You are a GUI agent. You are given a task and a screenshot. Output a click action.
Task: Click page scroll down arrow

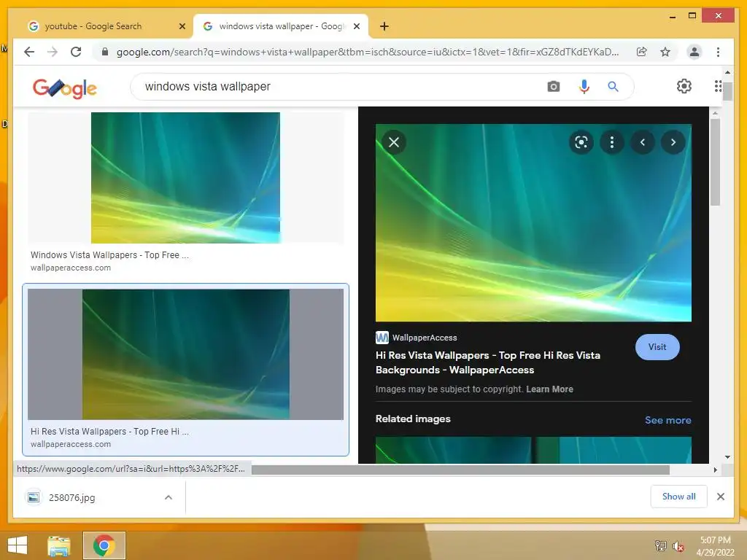(727, 456)
